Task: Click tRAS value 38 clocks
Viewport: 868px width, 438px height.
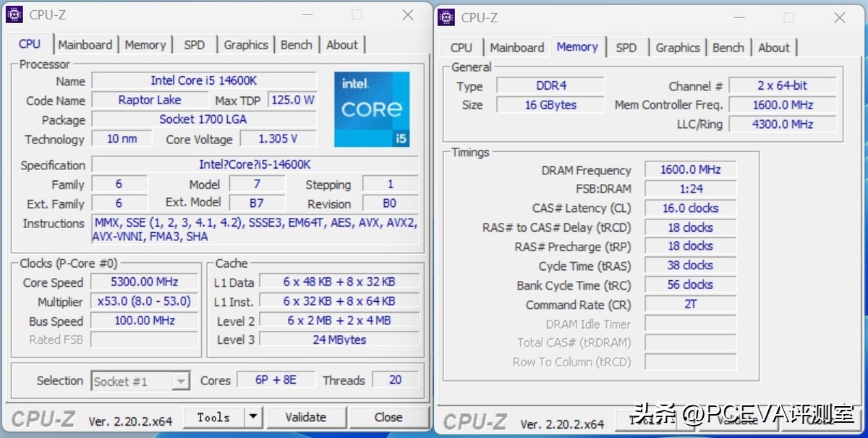Action: tap(690, 265)
